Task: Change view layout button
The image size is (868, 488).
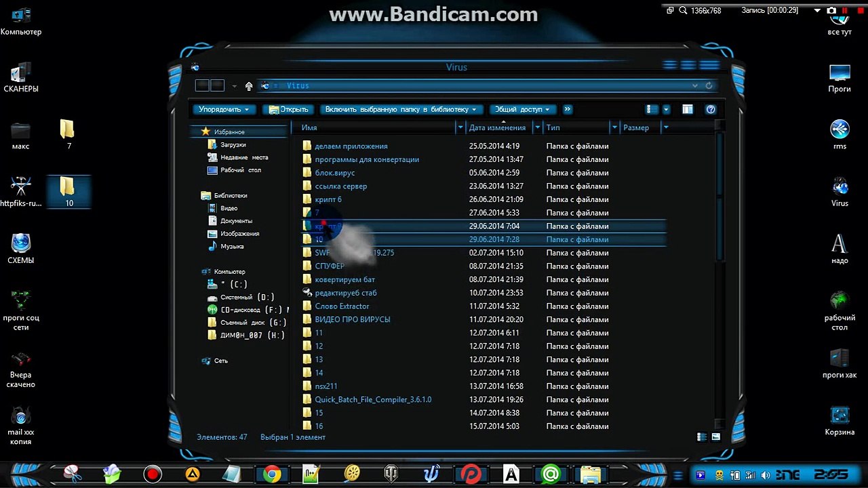Action: [652, 109]
